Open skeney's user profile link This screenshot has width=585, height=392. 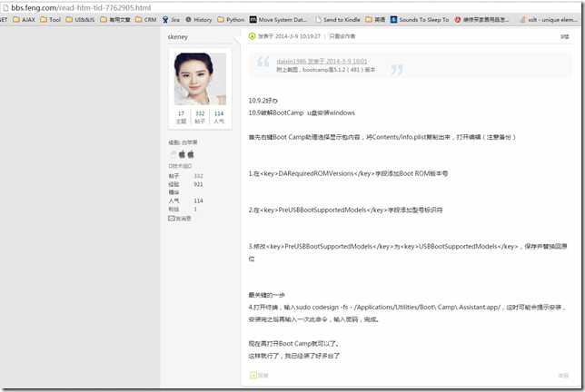[x=178, y=37]
